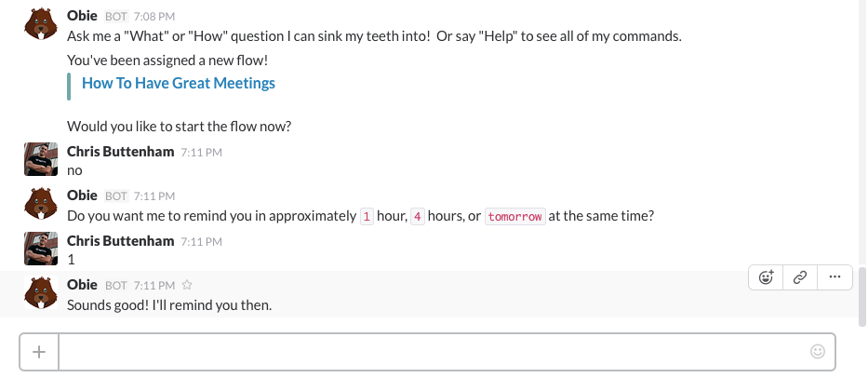Click the plus attachment button beside the message box
The width and height of the screenshot is (868, 391).
pos(39,352)
